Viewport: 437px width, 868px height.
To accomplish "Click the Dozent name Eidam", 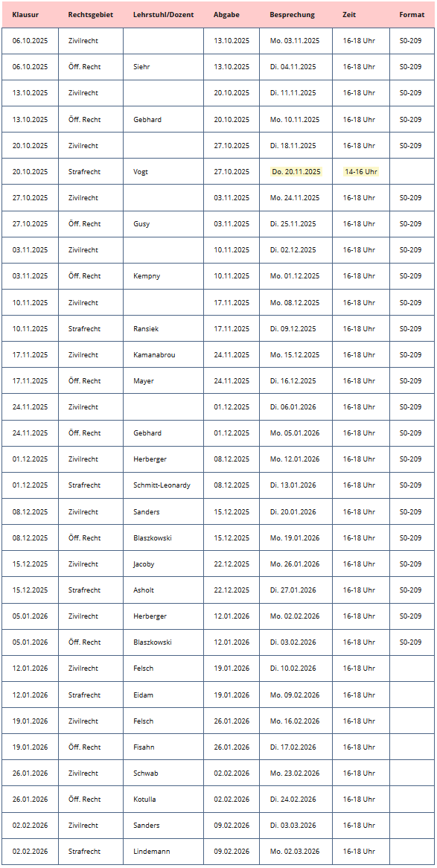I will [x=143, y=695].
